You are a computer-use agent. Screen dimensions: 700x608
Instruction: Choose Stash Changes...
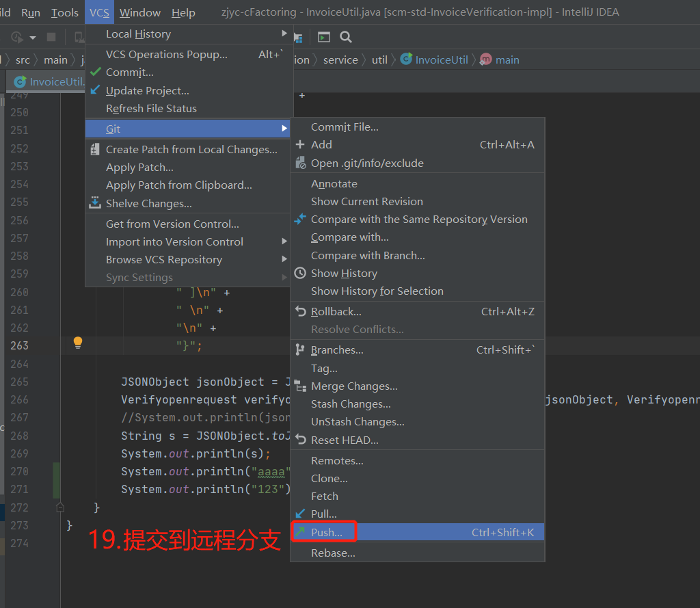pos(418,404)
